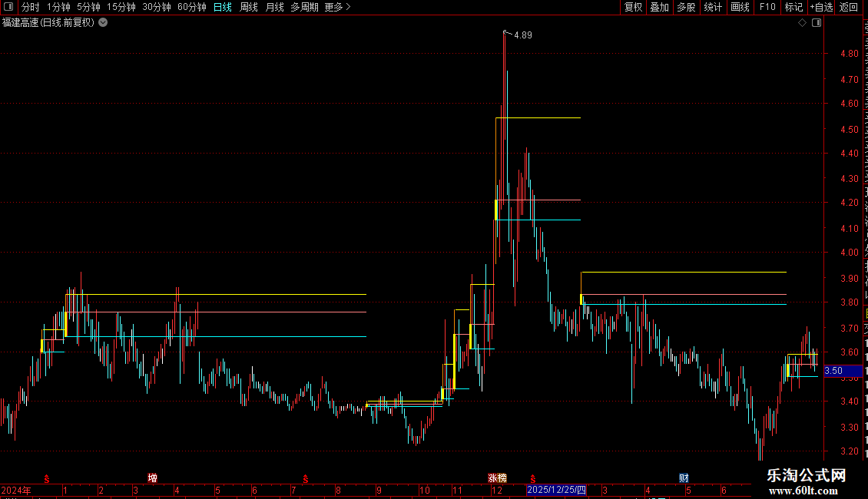
Task: Click the 3.50 current price tag
Action: coord(843,371)
